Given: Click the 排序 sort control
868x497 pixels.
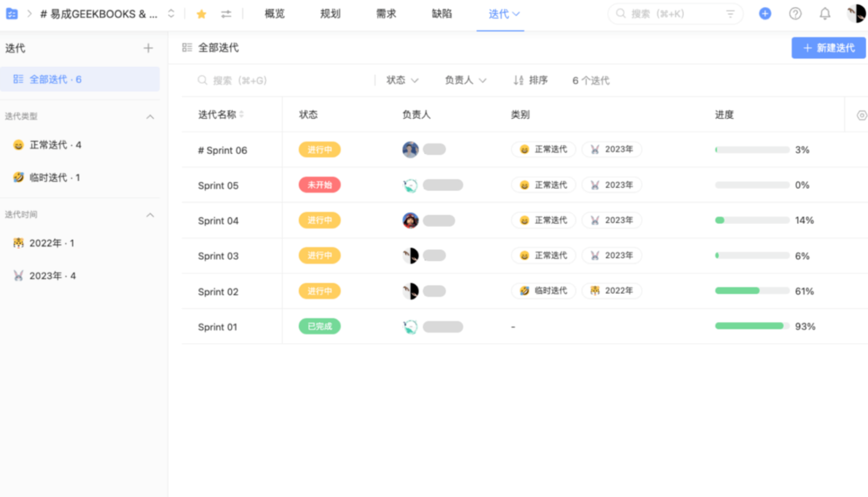Looking at the screenshot, I should coord(530,80).
